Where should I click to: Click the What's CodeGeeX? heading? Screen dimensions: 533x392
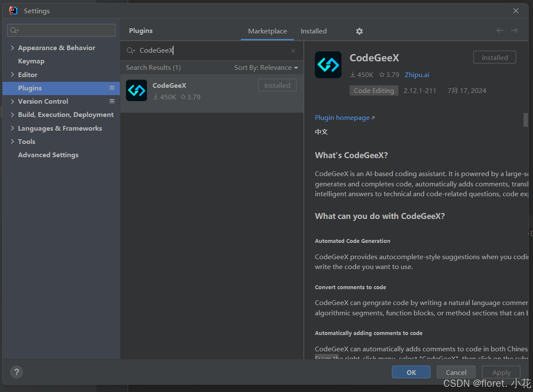tap(351, 156)
